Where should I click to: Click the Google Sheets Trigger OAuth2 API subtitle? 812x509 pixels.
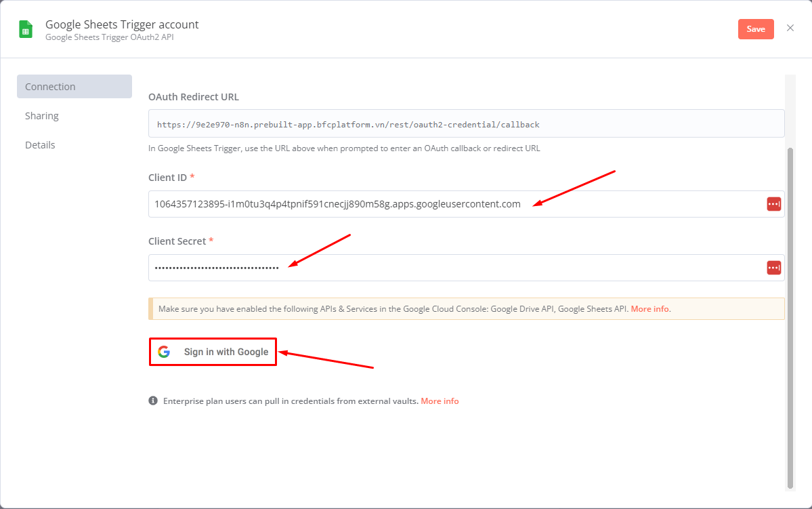tap(109, 37)
